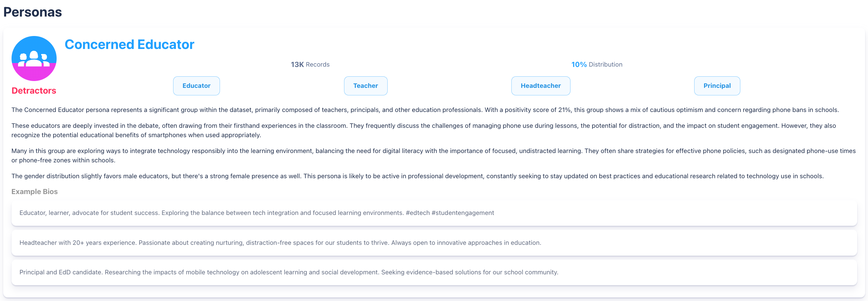Screen dimensions: 868x301
Task: Click the 13K Records stat
Action: pyautogui.click(x=310, y=64)
